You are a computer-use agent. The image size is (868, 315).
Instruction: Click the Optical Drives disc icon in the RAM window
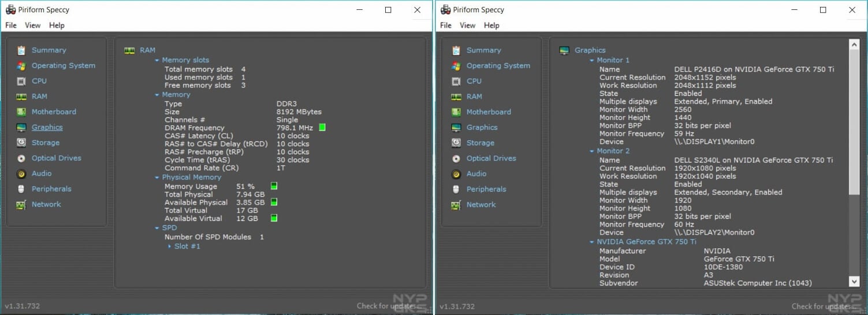click(21, 158)
